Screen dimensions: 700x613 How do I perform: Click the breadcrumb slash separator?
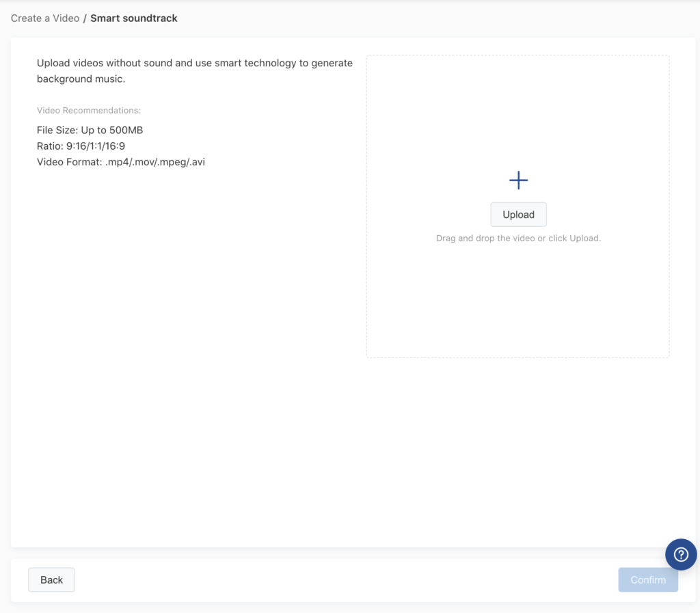(85, 18)
